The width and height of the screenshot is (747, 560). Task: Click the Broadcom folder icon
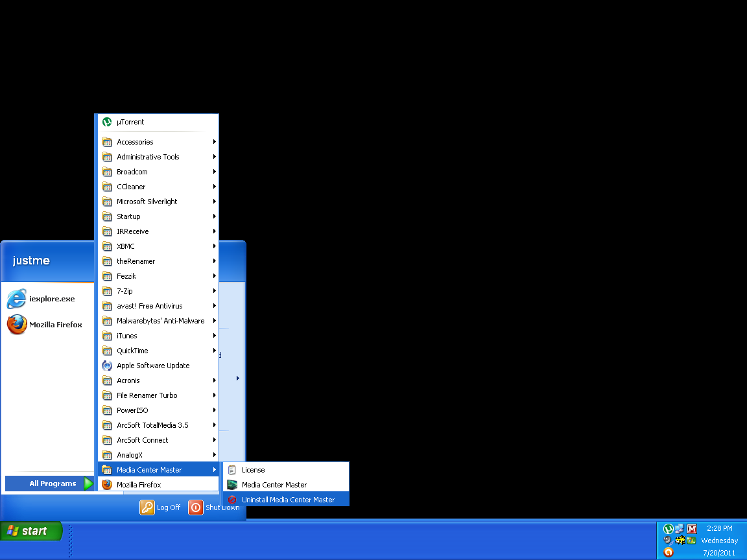pyautogui.click(x=107, y=172)
